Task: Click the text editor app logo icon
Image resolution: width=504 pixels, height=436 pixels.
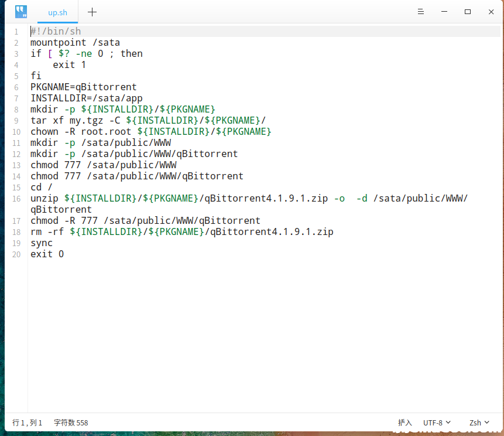Action: coord(21,12)
